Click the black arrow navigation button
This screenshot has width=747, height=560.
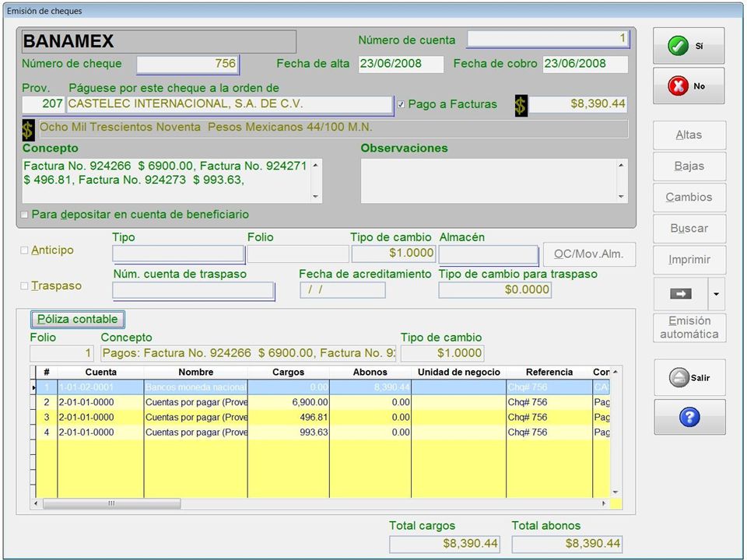(681, 294)
